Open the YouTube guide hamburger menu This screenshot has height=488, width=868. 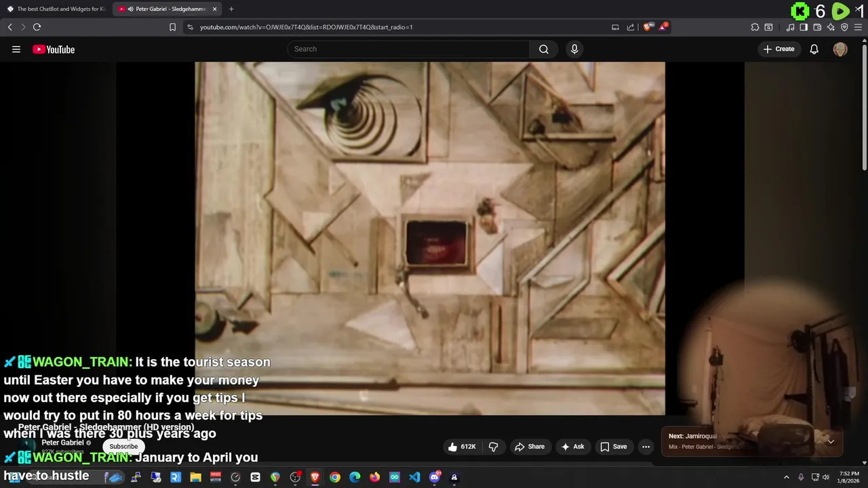coord(16,49)
